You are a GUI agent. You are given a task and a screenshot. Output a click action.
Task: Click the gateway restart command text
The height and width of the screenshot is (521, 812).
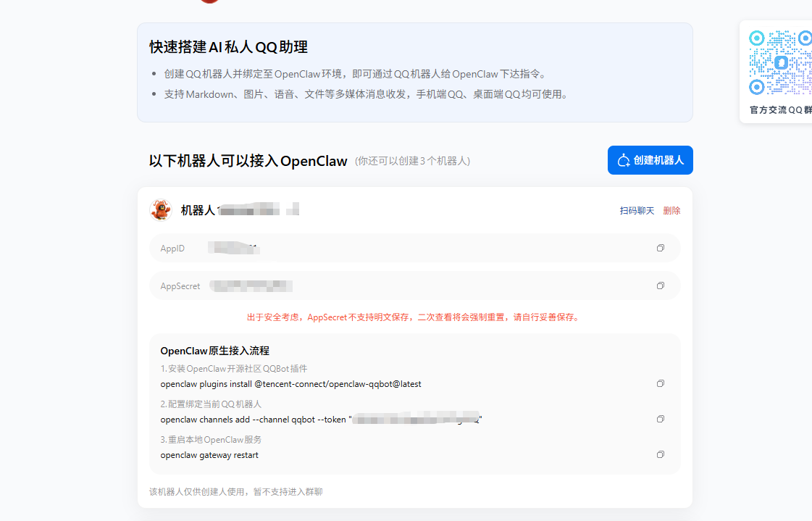pos(209,455)
